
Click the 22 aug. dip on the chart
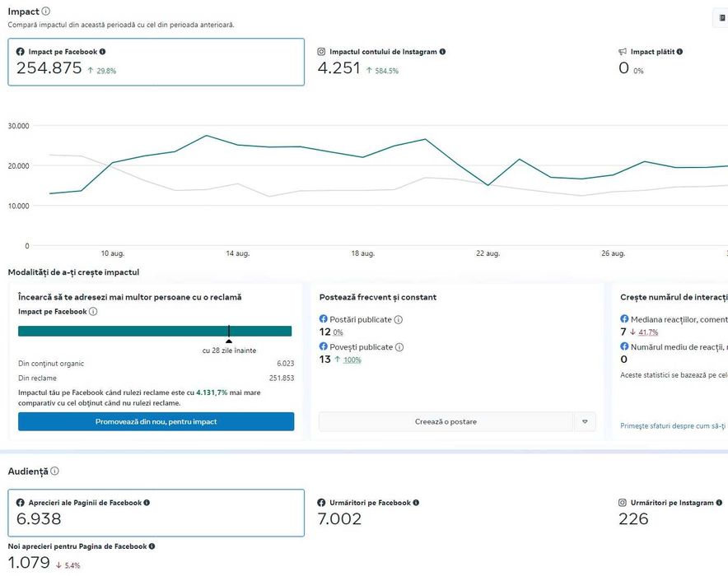pos(488,185)
